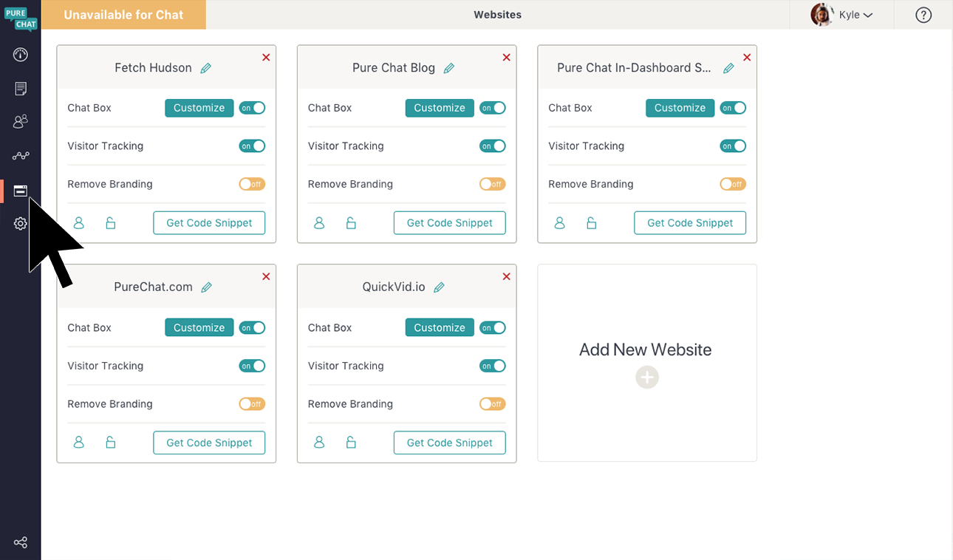Toggle Fetch Hudson Remove Branding switch
The image size is (953, 560).
252,184
